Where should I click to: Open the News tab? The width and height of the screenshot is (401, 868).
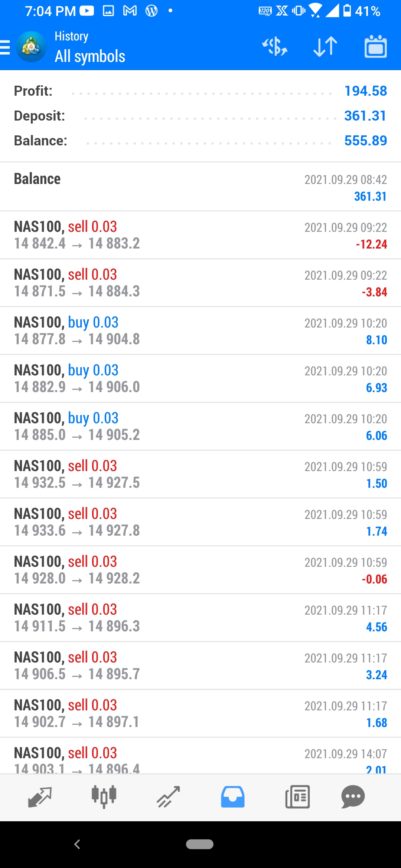pos(297,797)
